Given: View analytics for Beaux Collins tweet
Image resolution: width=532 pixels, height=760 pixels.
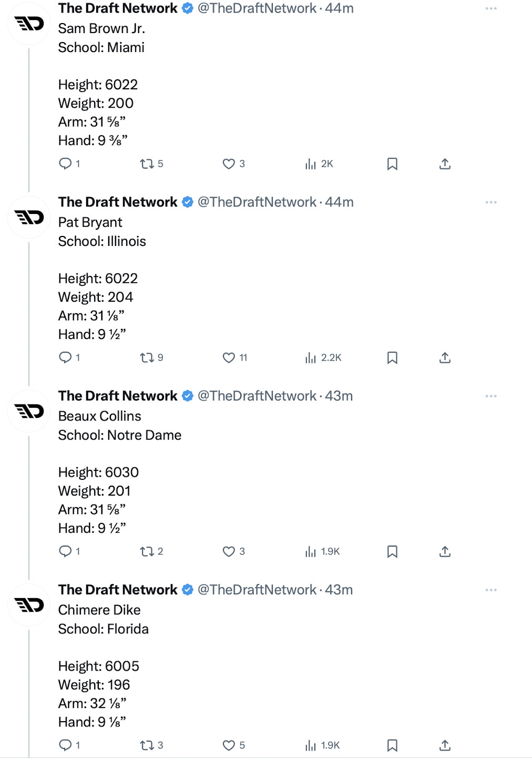Looking at the screenshot, I should tap(311, 552).
